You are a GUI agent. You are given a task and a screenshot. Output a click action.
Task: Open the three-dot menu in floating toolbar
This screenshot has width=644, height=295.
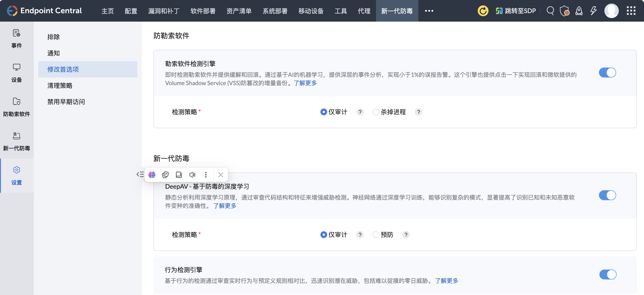[206, 175]
